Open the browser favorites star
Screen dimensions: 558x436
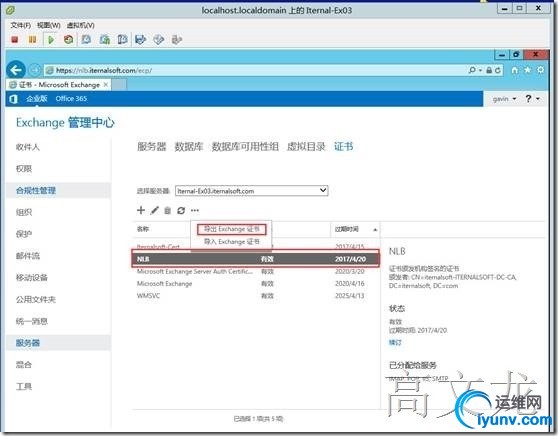pos(527,70)
